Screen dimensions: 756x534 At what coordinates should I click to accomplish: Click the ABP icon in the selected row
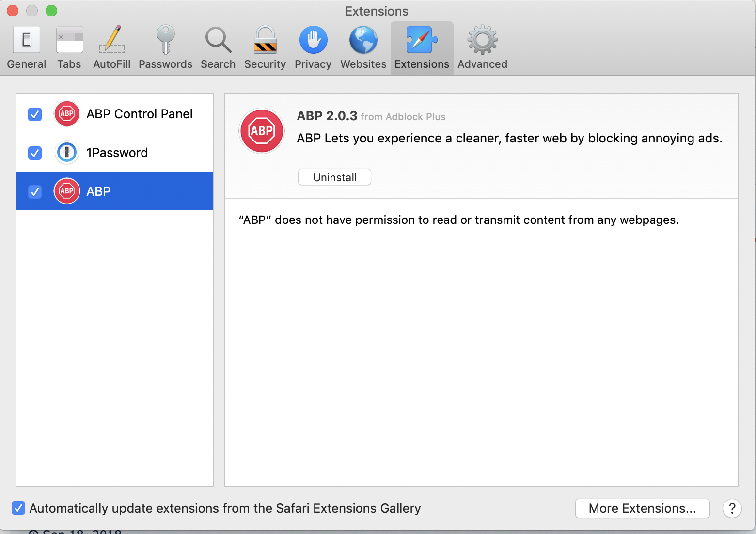(x=67, y=191)
